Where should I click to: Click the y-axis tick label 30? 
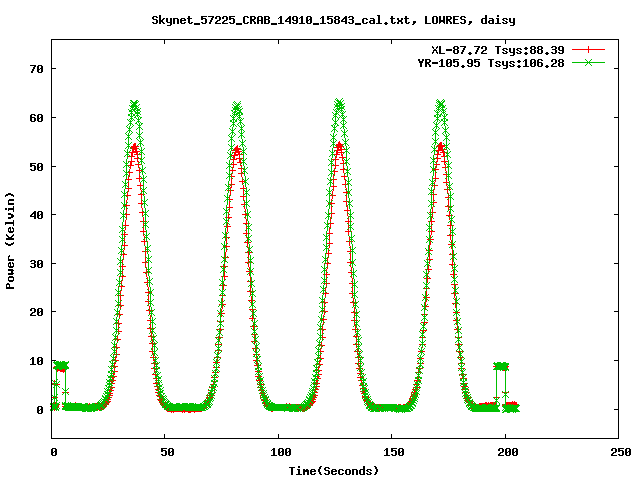(36, 264)
